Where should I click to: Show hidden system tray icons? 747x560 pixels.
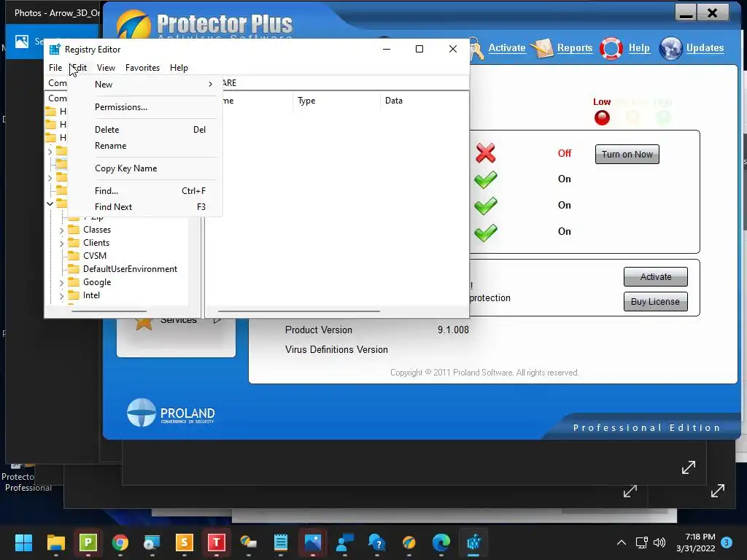point(622,542)
